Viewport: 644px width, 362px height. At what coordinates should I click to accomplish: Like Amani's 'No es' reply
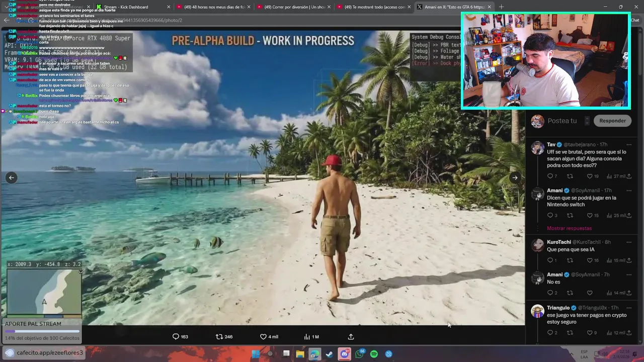[x=590, y=293]
